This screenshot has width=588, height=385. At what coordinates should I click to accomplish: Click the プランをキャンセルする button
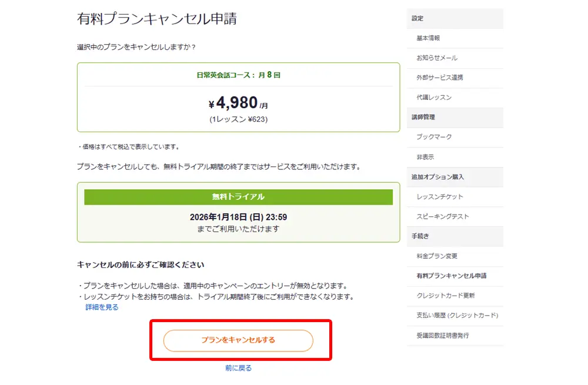point(238,340)
